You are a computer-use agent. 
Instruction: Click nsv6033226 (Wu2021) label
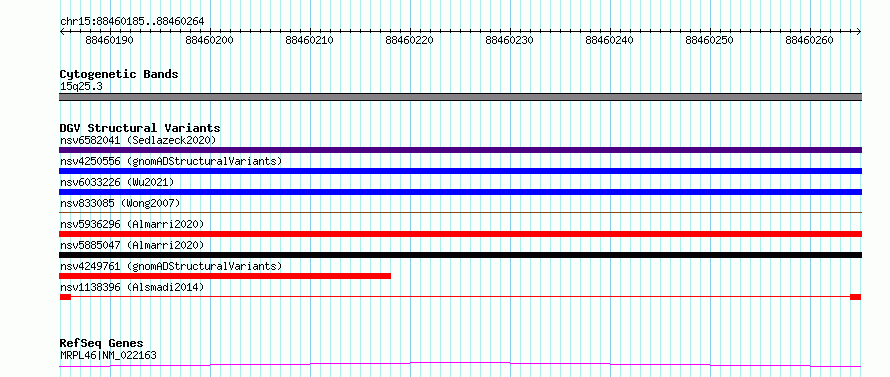coord(117,182)
